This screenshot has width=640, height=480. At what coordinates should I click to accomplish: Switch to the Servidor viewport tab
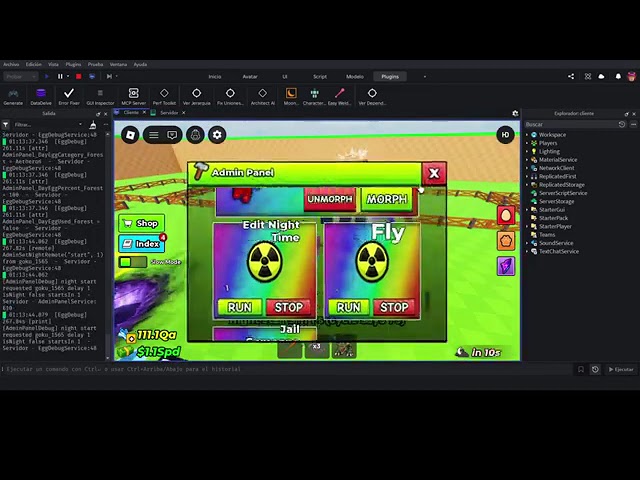coord(169,113)
